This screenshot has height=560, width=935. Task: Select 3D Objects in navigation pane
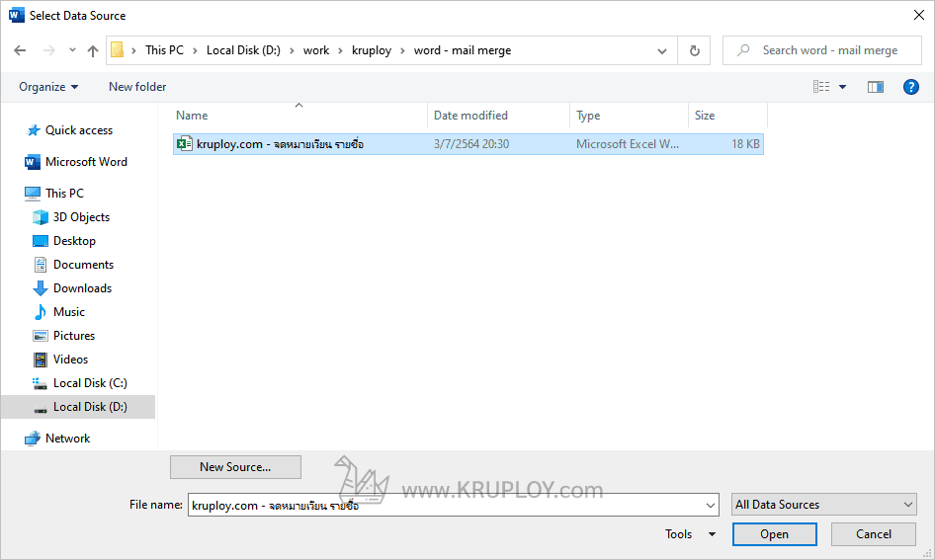coord(81,217)
